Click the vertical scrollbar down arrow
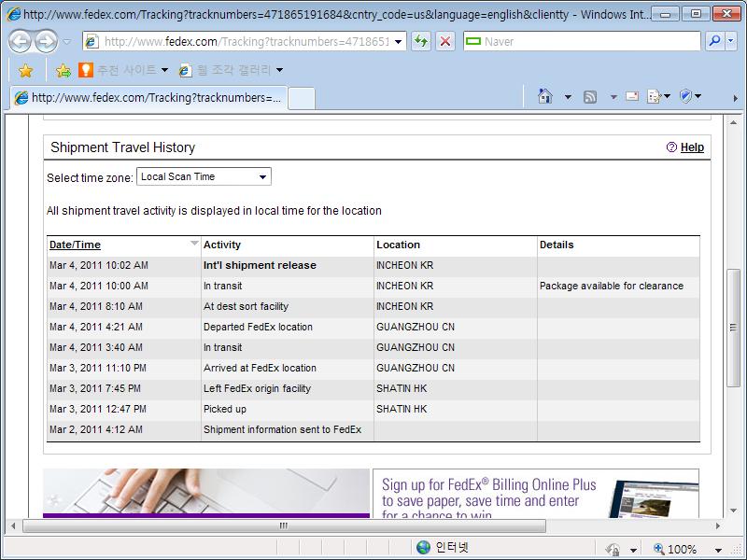Image resolution: width=747 pixels, height=560 pixels. [x=733, y=511]
